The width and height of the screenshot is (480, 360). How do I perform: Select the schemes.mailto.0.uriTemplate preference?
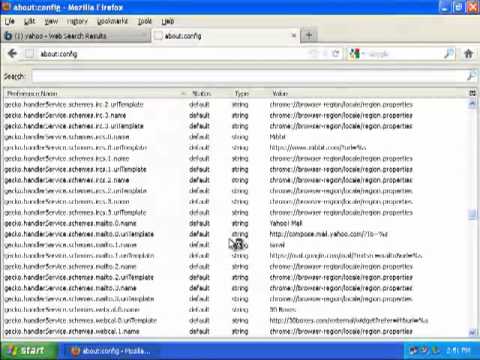(79, 234)
